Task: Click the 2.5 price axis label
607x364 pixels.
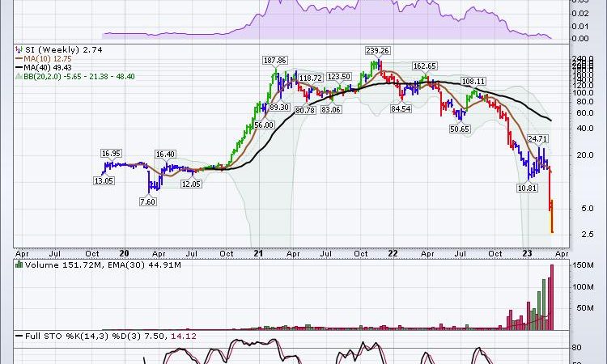Action: tap(587, 235)
